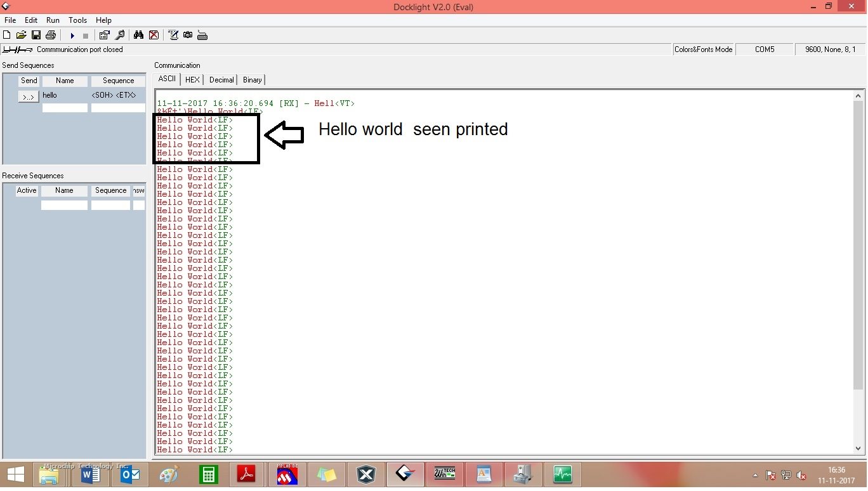This screenshot has width=868, height=491.
Task: Click the network tray icon
Action: tap(786, 475)
